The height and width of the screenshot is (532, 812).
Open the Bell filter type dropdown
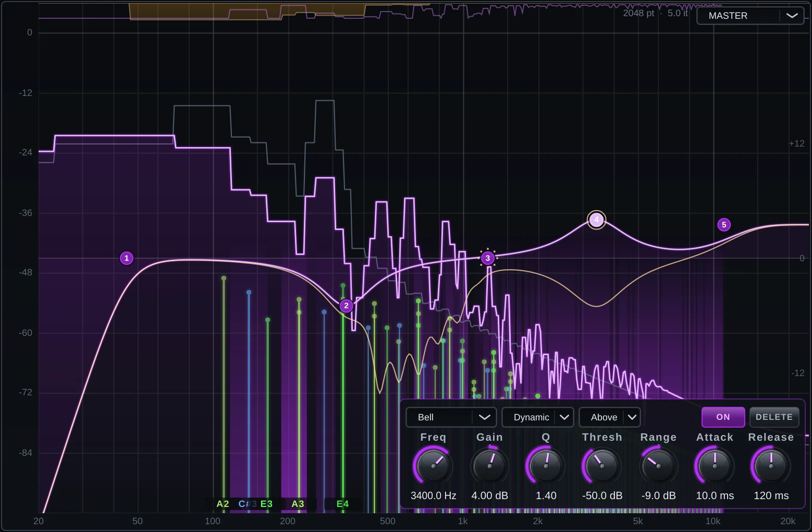pos(451,417)
